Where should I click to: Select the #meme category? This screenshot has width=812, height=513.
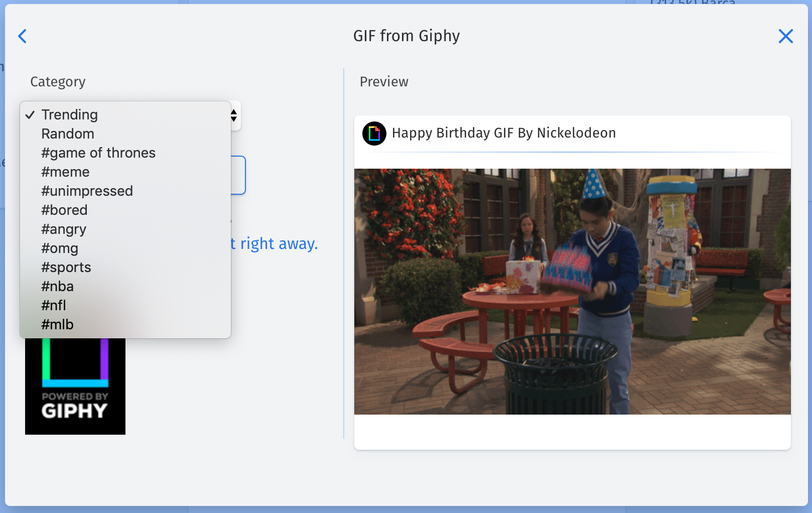pos(125,172)
